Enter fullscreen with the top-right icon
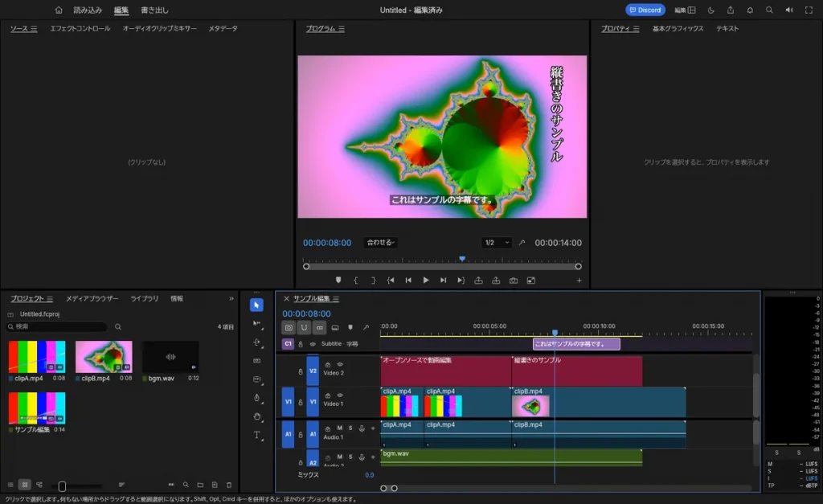The image size is (823, 504). click(x=809, y=10)
